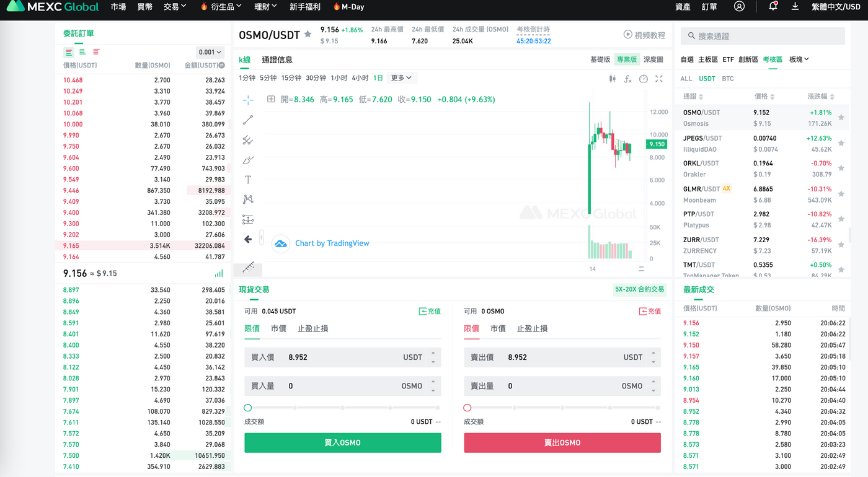The width and height of the screenshot is (868, 477).
Task: Filter pairs by BTC market
Action: tap(728, 79)
